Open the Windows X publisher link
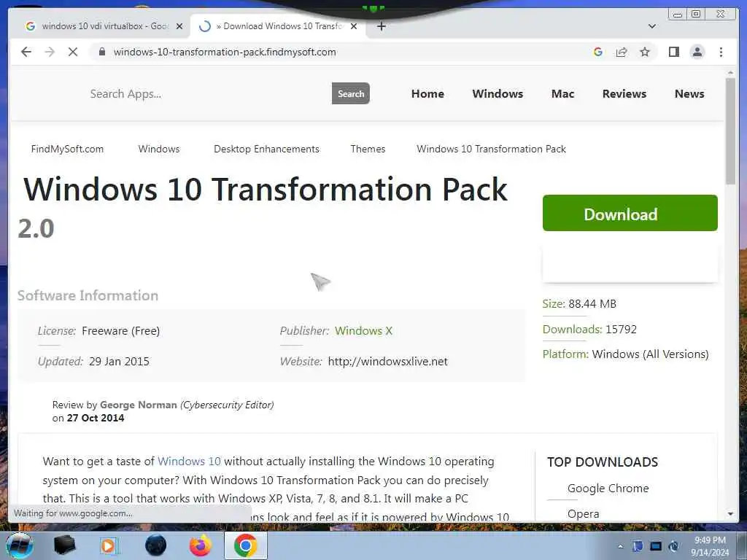The width and height of the screenshot is (747, 560). point(363,331)
